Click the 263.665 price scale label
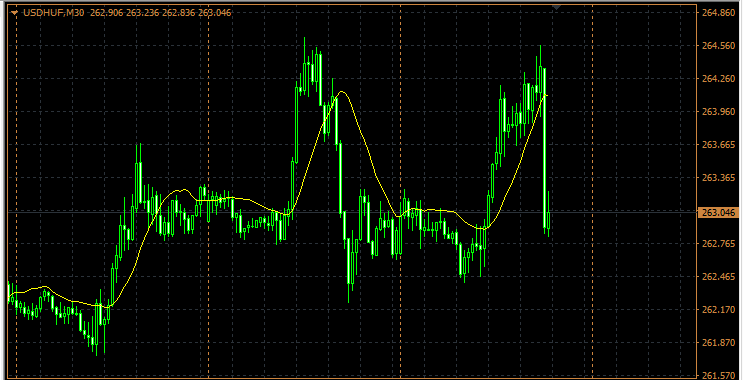 [717, 144]
